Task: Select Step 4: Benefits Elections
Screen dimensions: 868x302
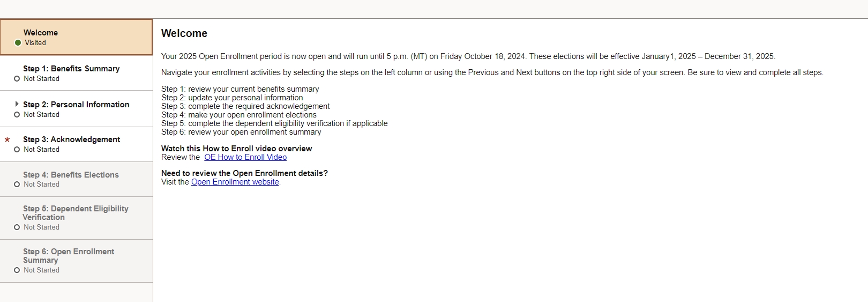Action: coord(71,175)
